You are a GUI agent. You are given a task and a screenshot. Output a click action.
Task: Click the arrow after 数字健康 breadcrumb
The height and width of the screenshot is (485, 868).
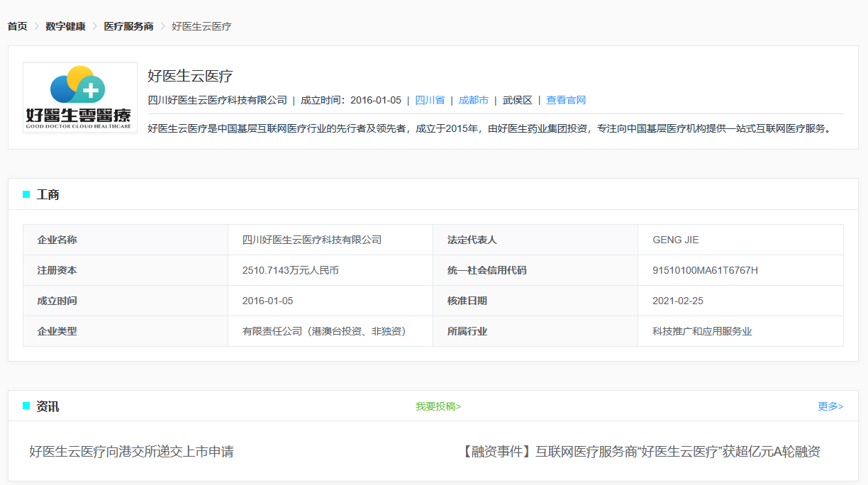[x=95, y=26]
